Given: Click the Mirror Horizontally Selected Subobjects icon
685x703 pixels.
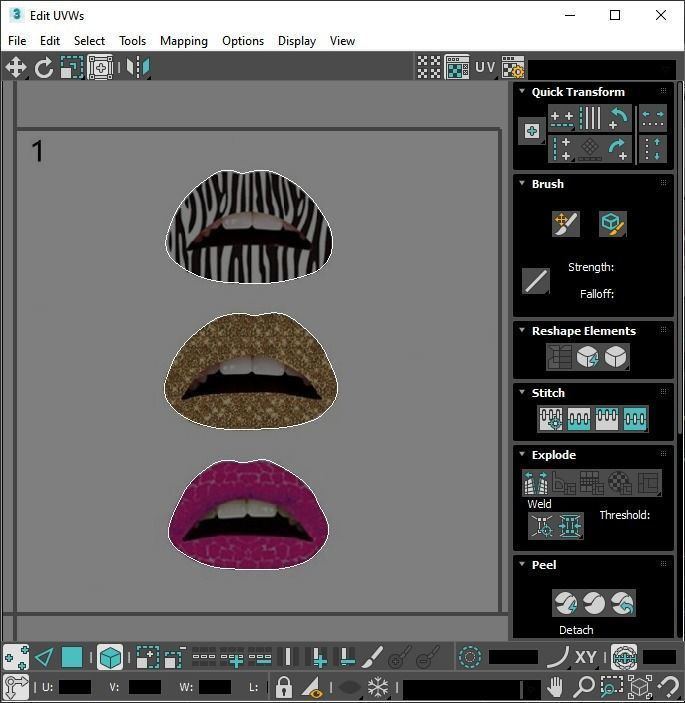Looking at the screenshot, I should (138, 67).
